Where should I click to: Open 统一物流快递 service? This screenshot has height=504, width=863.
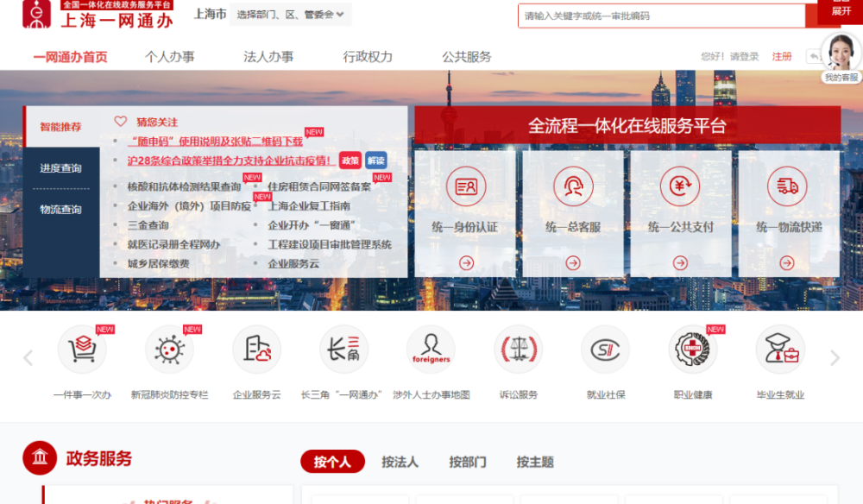787,184
